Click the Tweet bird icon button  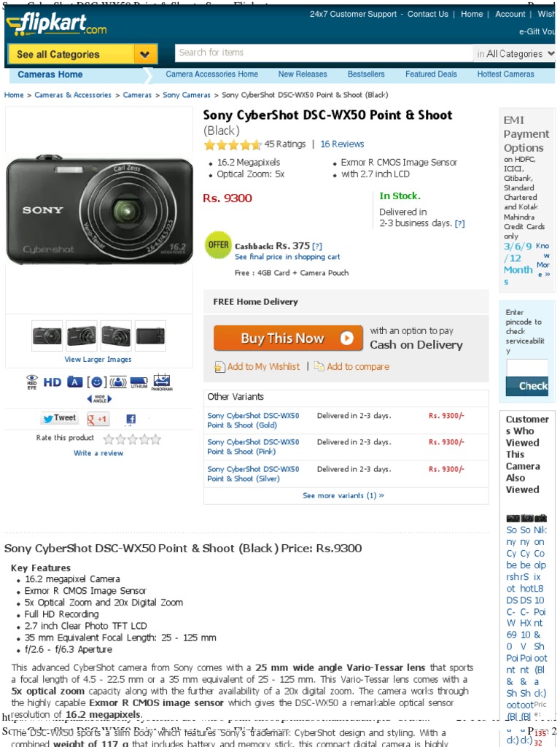[x=60, y=418]
